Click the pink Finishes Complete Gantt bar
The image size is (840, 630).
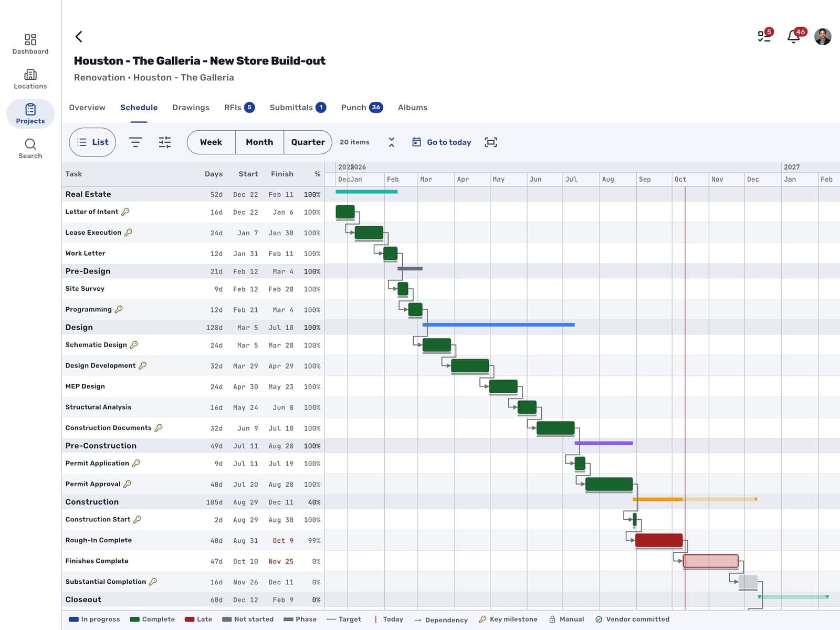click(711, 561)
